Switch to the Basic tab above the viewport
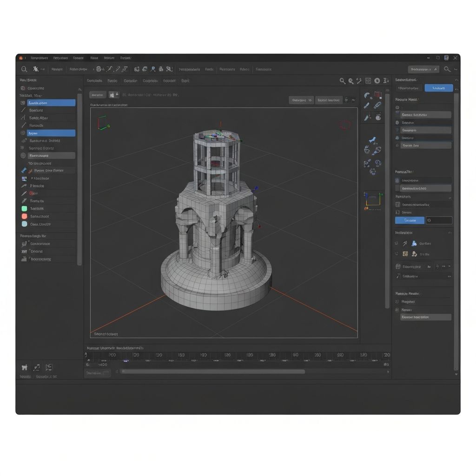The image size is (476, 476). click(112, 80)
